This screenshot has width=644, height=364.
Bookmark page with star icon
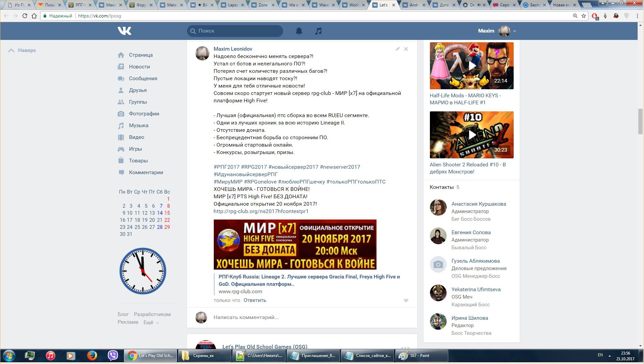584,16
